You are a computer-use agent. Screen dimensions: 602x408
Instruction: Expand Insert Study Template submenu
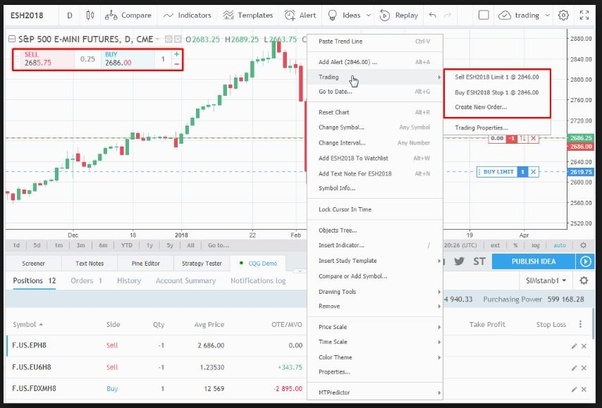pos(439,261)
